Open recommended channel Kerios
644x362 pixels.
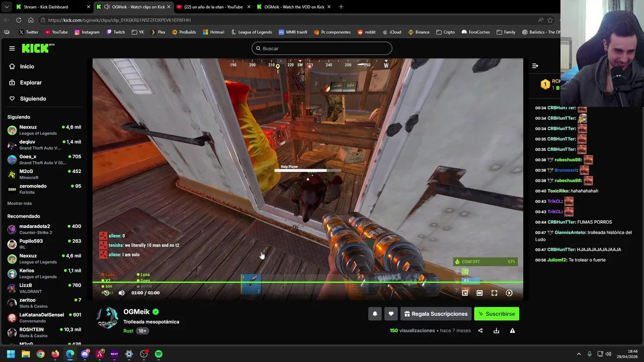pyautogui.click(x=44, y=274)
